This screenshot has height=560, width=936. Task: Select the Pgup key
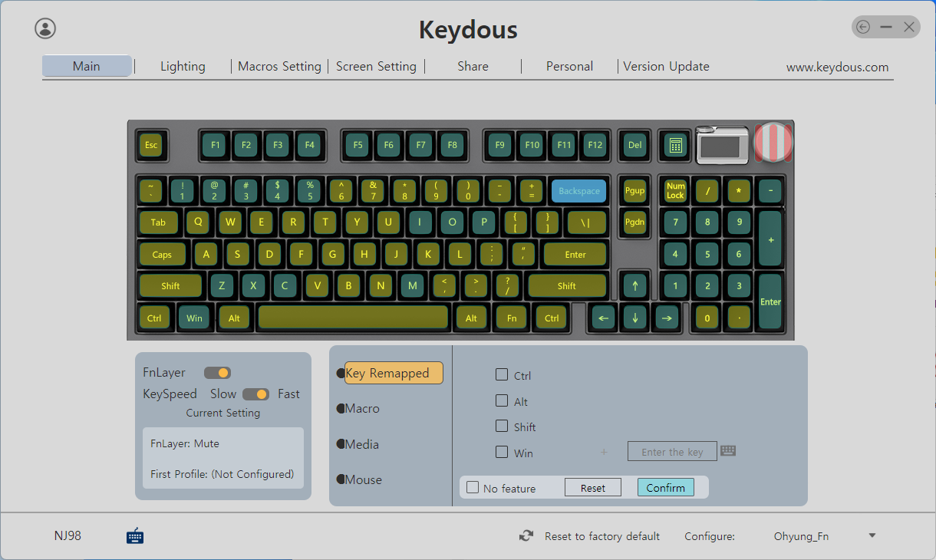coord(634,191)
